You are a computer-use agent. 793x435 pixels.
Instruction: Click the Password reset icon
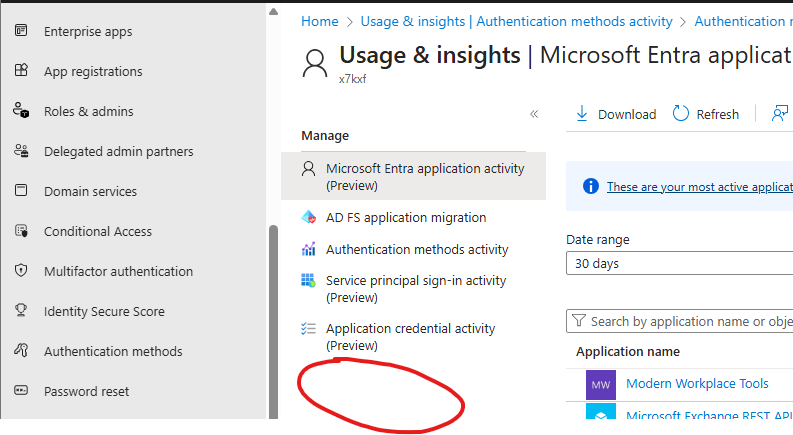[x=21, y=390]
